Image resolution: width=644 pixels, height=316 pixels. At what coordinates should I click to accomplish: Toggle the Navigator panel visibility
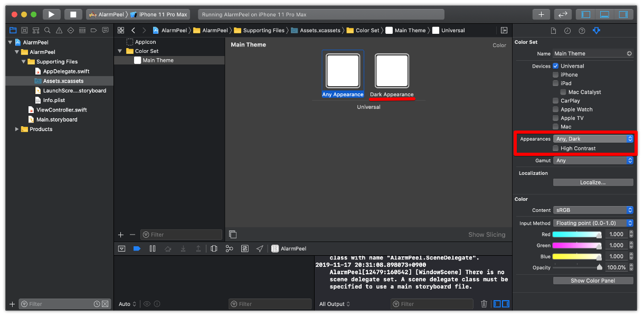pyautogui.click(x=584, y=14)
